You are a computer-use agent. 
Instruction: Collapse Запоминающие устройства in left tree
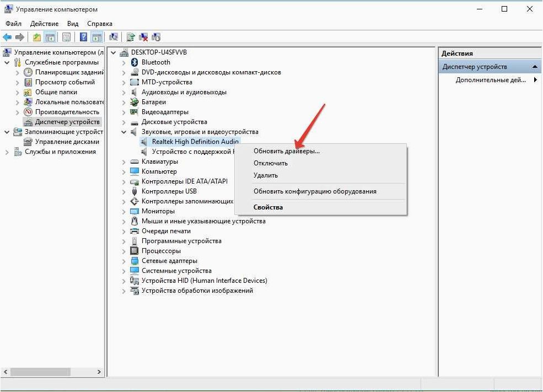tap(7, 132)
